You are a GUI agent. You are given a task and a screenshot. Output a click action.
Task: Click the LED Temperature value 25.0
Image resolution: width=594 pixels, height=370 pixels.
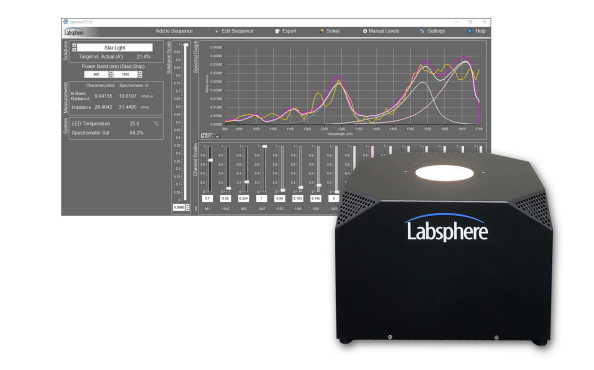(x=134, y=124)
